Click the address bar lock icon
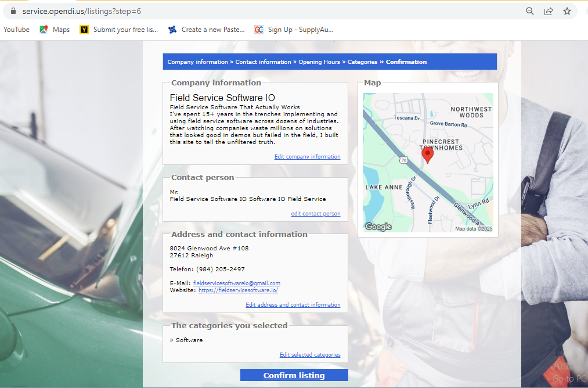 coord(13,11)
